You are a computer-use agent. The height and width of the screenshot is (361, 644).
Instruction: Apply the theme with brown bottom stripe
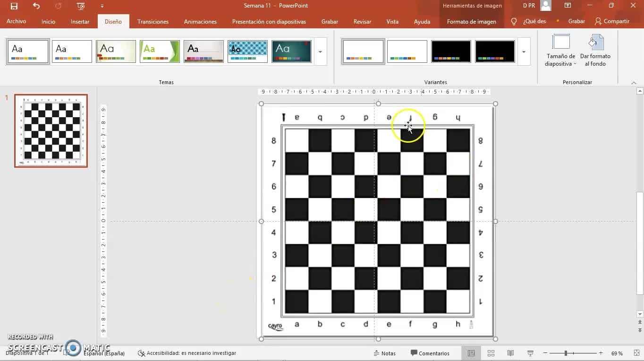[x=203, y=52]
